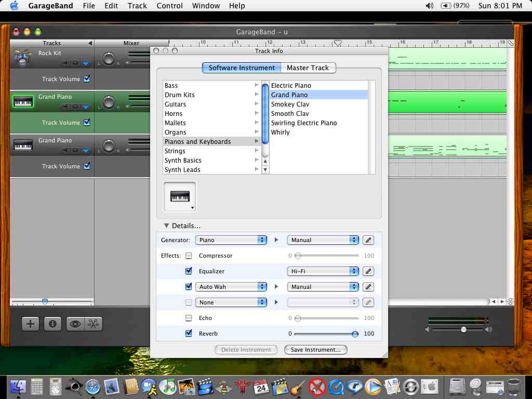532x399 pixels.
Task: Open the Auto Wah effect dropdown
Action: point(231,287)
